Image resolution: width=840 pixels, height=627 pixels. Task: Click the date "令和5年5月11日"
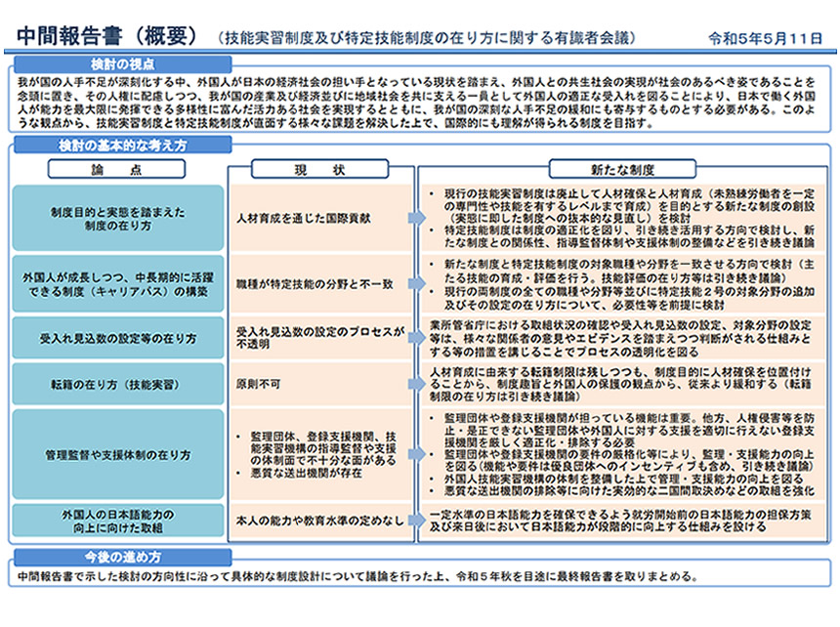pyautogui.click(x=765, y=38)
